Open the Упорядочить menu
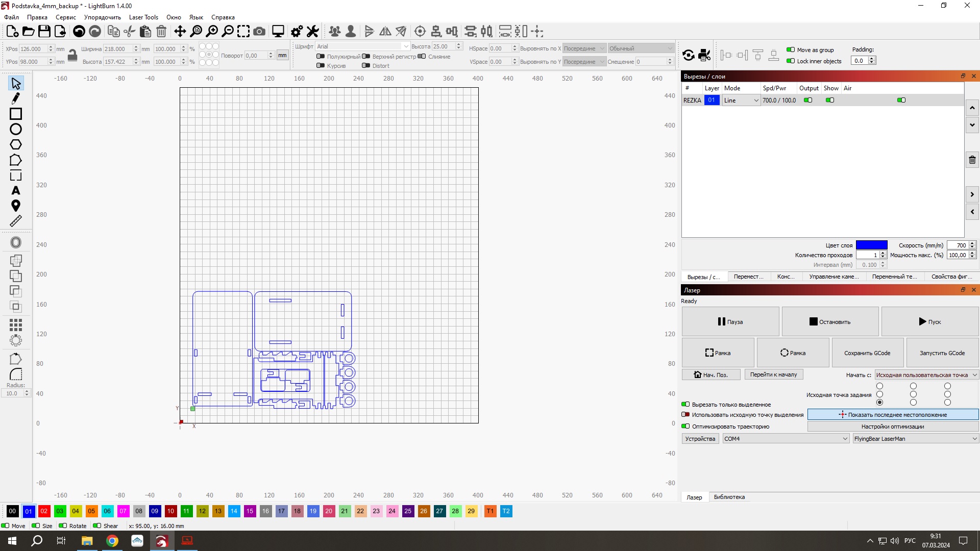 [x=103, y=17]
